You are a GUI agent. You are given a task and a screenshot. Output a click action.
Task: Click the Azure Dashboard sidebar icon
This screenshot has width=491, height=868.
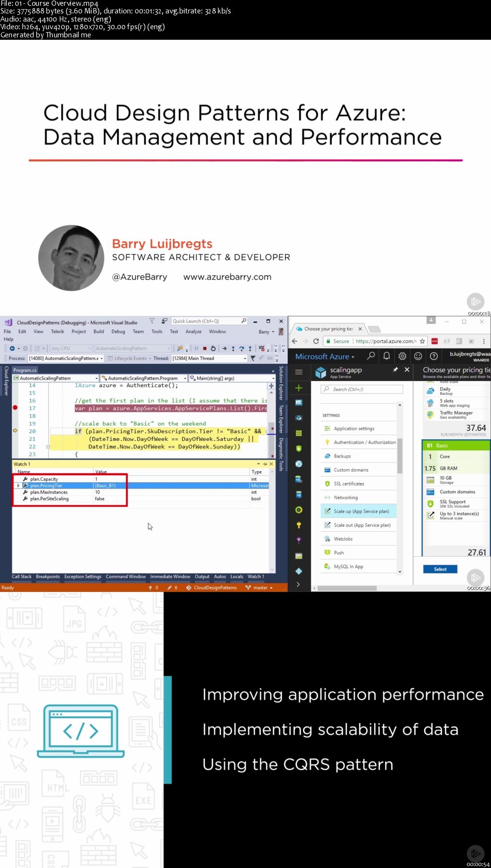coord(299,403)
